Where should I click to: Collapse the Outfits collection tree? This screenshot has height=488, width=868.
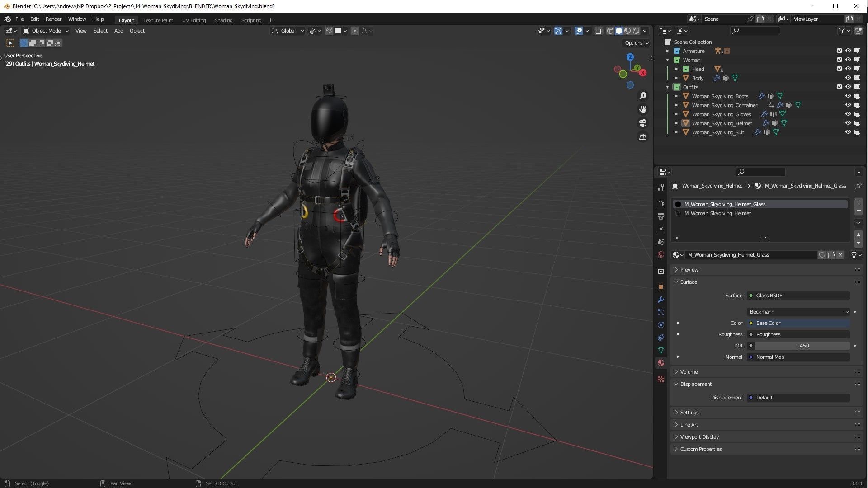(668, 87)
